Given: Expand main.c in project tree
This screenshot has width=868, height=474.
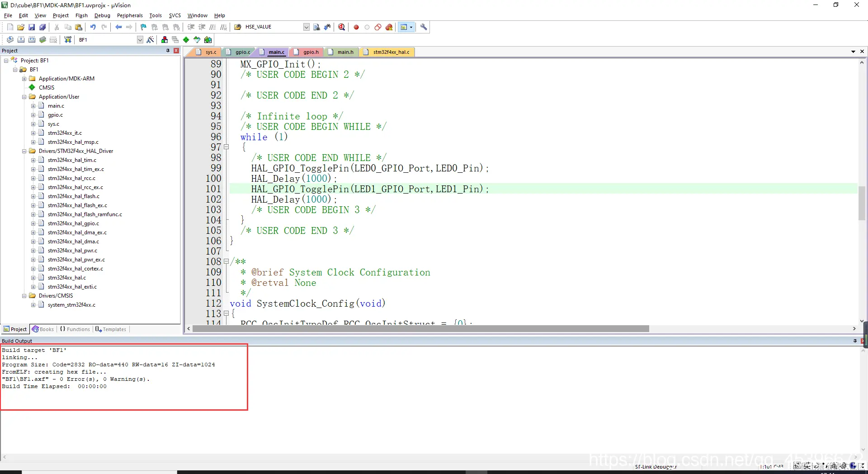Looking at the screenshot, I should 33,106.
